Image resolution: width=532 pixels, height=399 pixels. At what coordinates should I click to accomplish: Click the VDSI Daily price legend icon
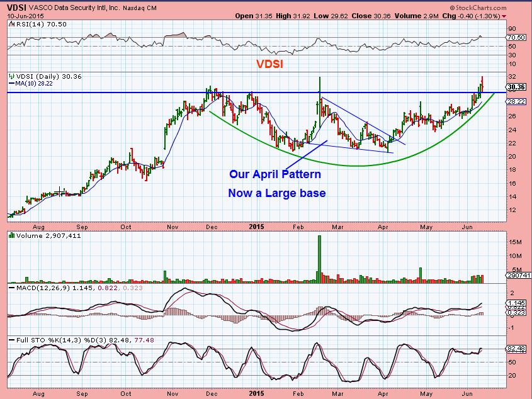click(11, 76)
